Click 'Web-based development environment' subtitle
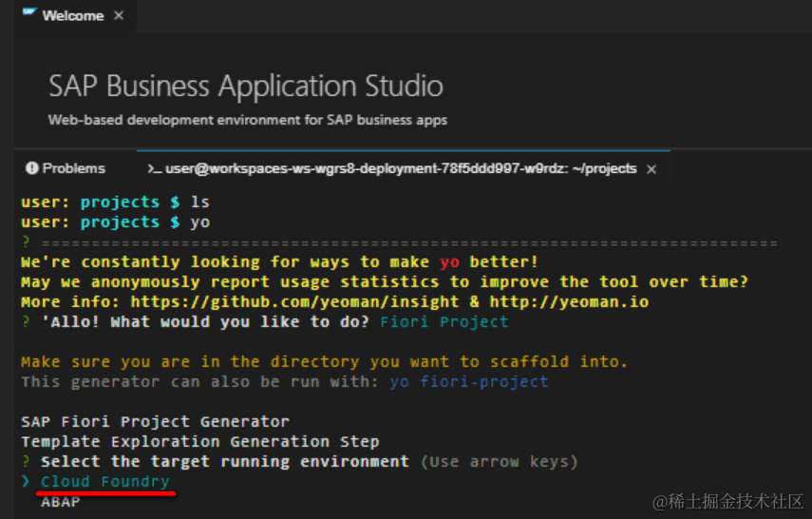812x519 pixels. pyautogui.click(x=248, y=120)
